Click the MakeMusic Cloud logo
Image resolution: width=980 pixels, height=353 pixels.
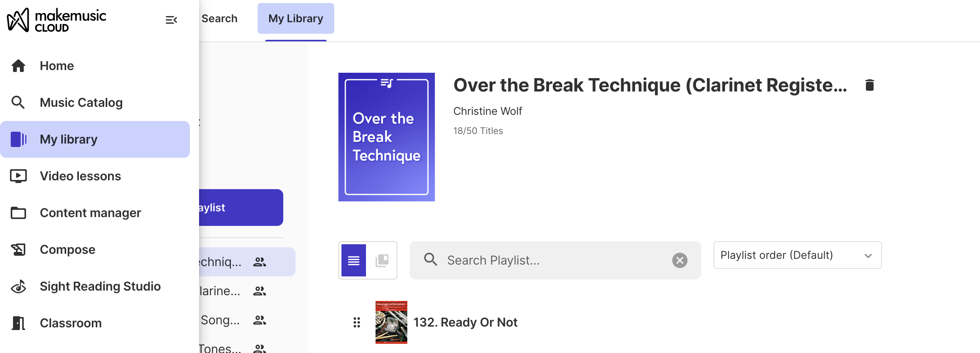57,20
